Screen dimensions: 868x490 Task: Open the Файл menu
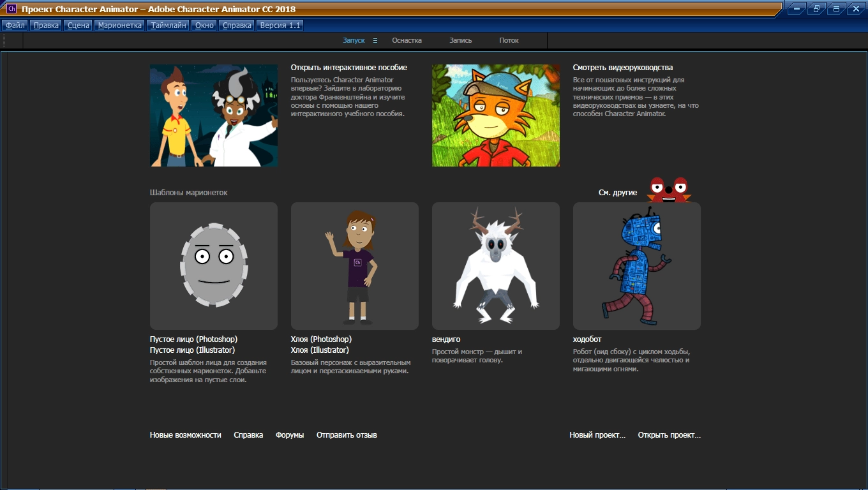pyautogui.click(x=15, y=26)
